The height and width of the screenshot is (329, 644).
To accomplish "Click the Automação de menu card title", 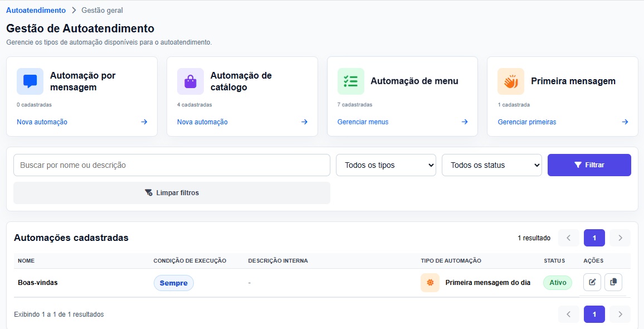I will tap(414, 81).
